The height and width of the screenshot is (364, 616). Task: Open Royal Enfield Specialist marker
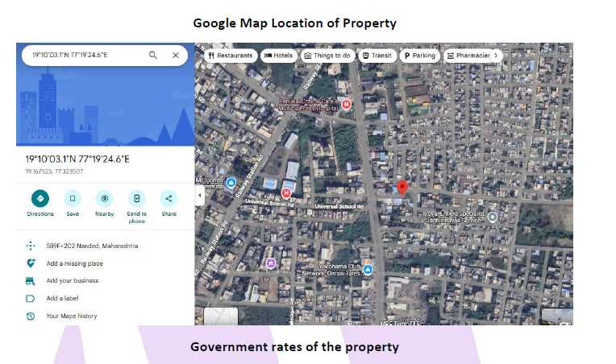(493, 217)
